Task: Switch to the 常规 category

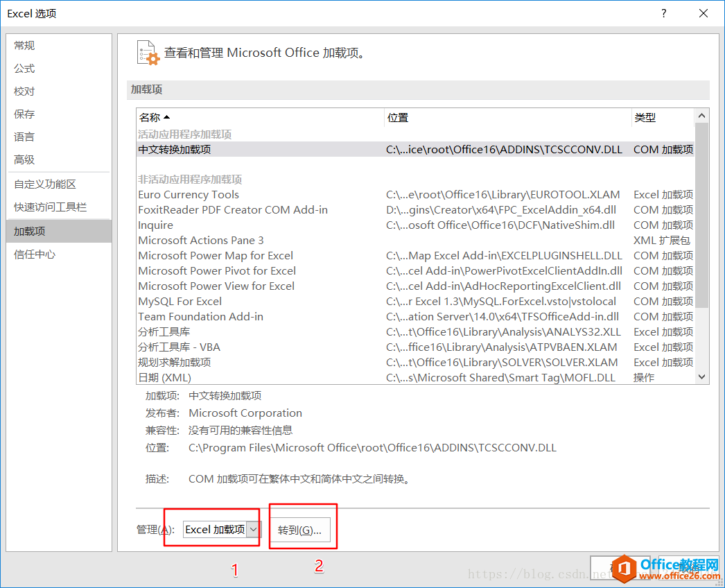Action: [x=24, y=45]
